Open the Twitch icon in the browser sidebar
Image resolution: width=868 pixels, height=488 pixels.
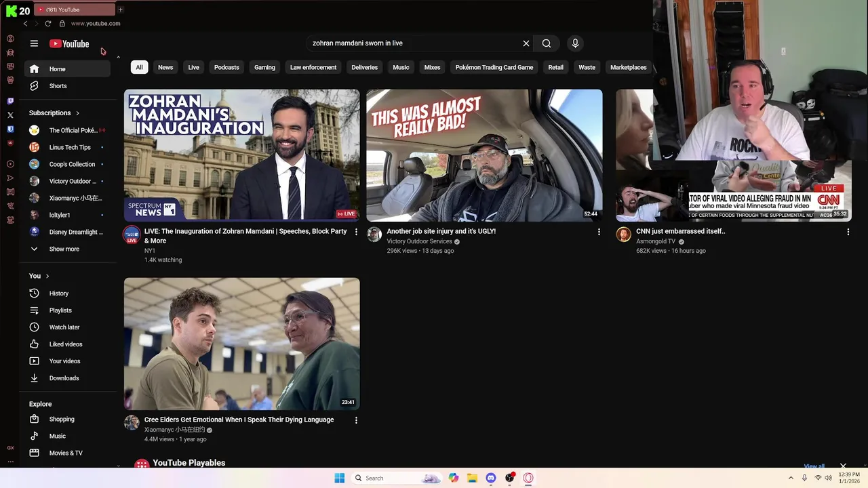point(10,101)
